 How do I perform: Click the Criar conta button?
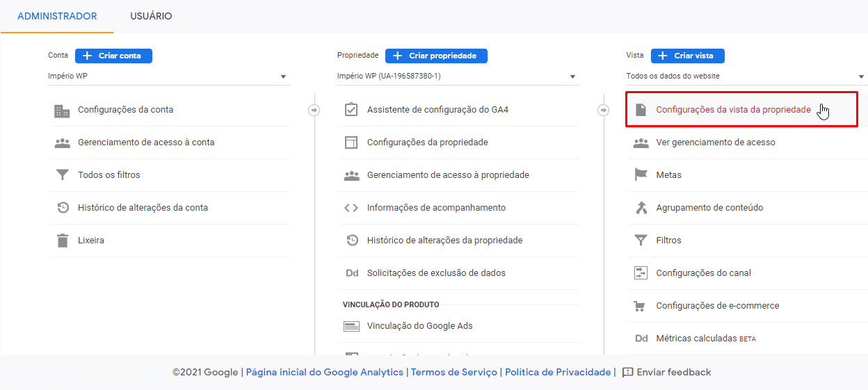pyautogui.click(x=113, y=56)
